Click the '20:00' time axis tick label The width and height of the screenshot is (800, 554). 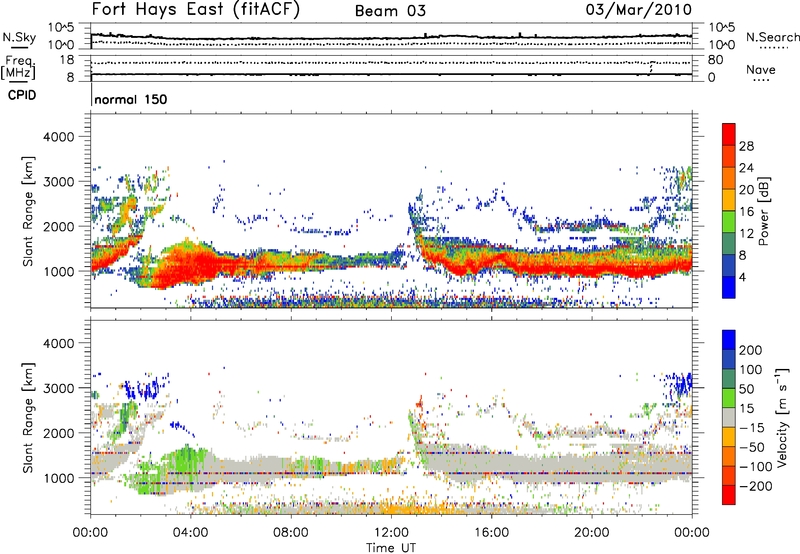(591, 533)
